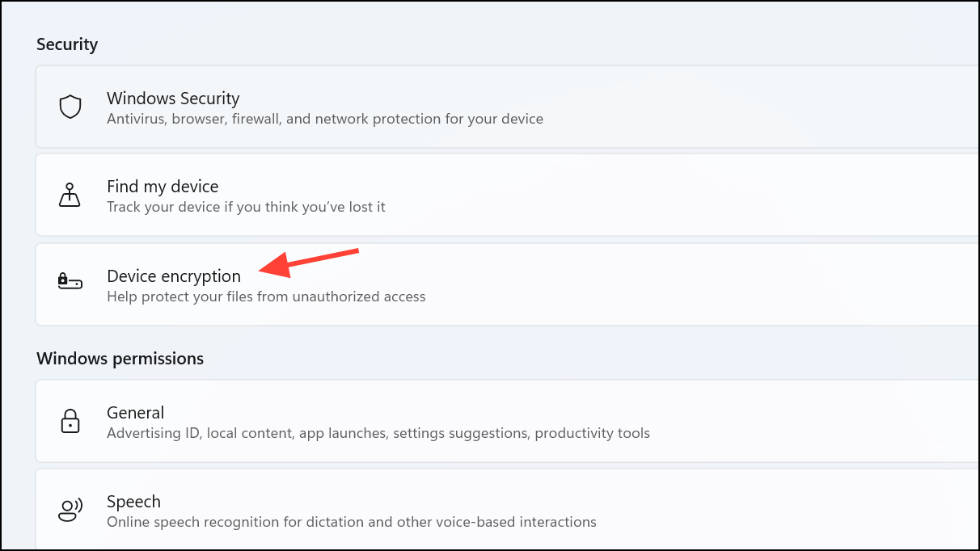The image size is (980, 551).
Task: Click the Windows permissions section heading
Action: tap(120, 358)
